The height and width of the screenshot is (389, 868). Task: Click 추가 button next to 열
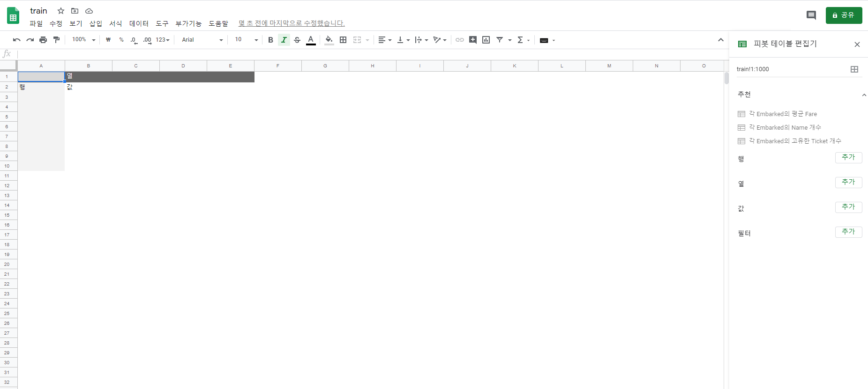point(848,182)
